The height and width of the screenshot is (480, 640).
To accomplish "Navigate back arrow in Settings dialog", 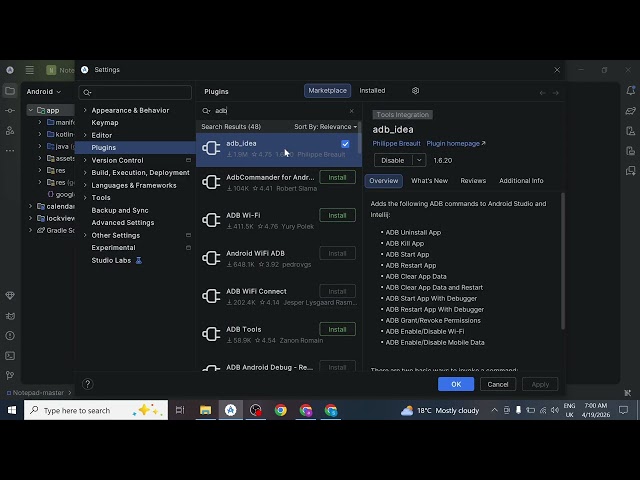I will (542, 93).
